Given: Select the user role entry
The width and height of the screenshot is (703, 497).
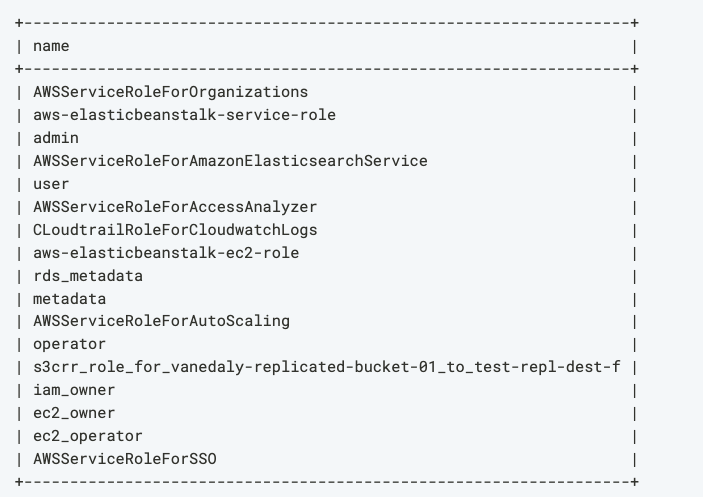Looking at the screenshot, I should click(x=51, y=184).
